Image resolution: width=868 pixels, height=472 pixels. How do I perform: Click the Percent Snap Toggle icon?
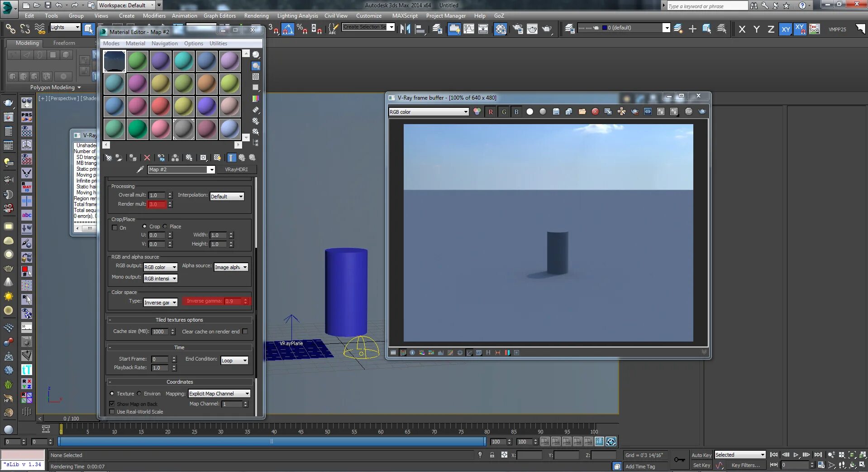click(302, 29)
